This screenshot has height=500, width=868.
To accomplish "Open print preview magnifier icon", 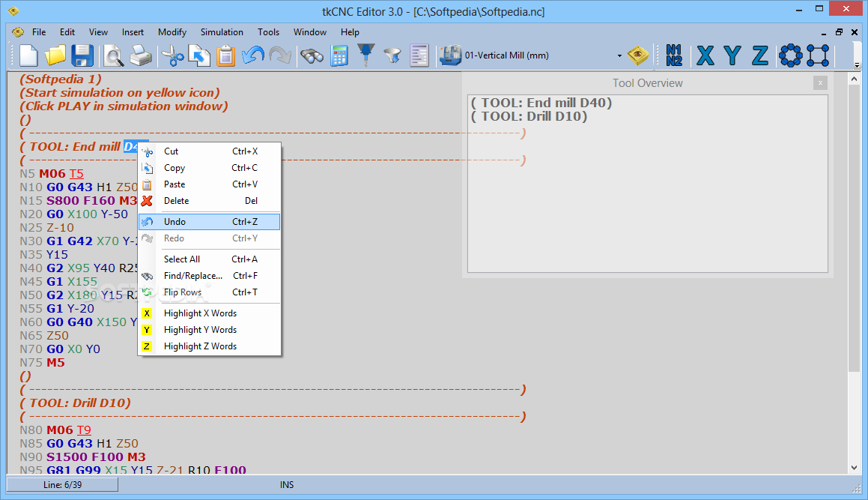I will coord(114,55).
